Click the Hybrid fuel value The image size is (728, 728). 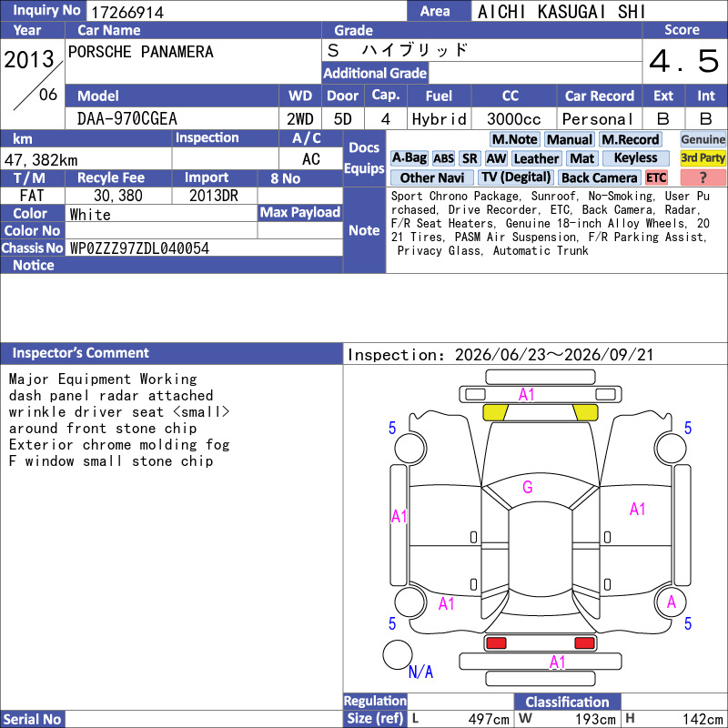439,119
